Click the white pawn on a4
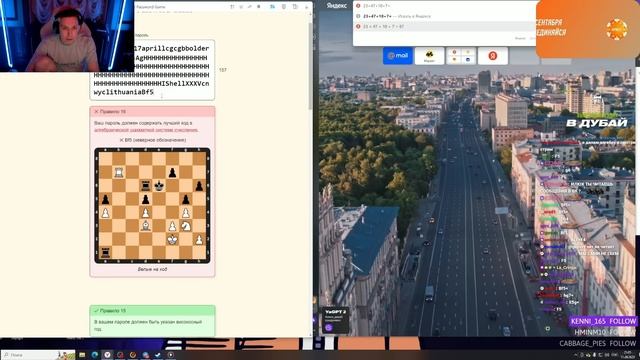Image resolution: width=640 pixels, height=360 pixels. (x=105, y=213)
